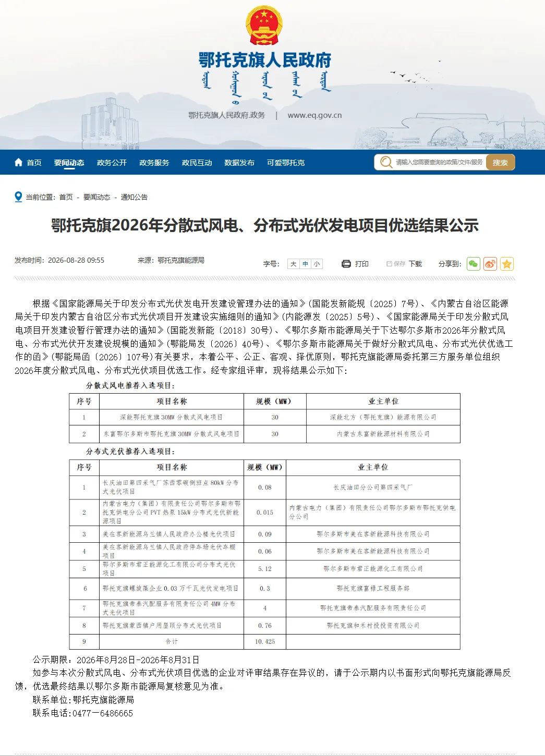545x756 pixels.
Task: Click source 鄂托克旗能源局
Action: 181,260
